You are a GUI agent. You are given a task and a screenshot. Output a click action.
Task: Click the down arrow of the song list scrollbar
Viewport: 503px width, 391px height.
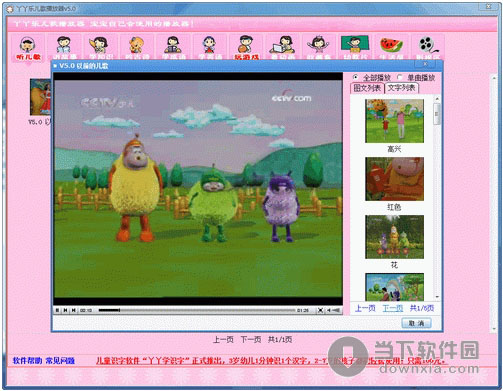coord(437,297)
